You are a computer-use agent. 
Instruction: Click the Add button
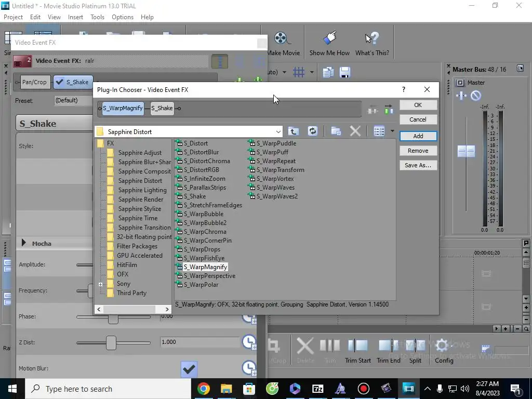[x=418, y=136]
